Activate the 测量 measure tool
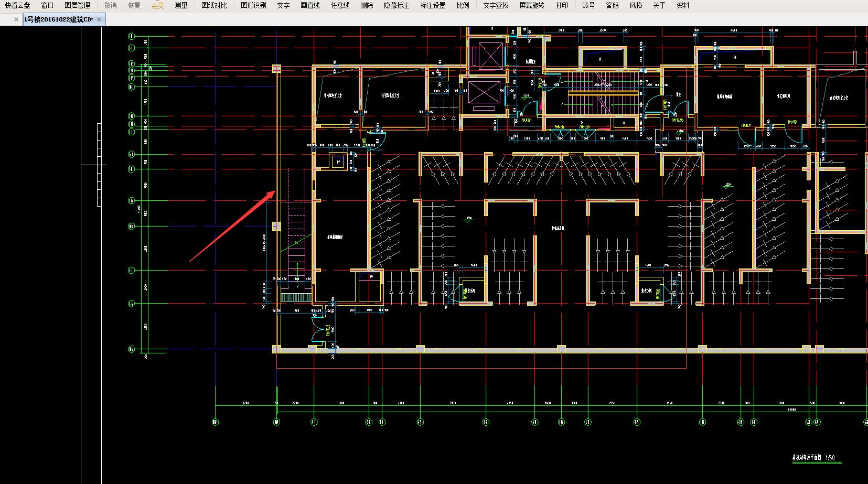The width and height of the screenshot is (868, 484). click(181, 5)
